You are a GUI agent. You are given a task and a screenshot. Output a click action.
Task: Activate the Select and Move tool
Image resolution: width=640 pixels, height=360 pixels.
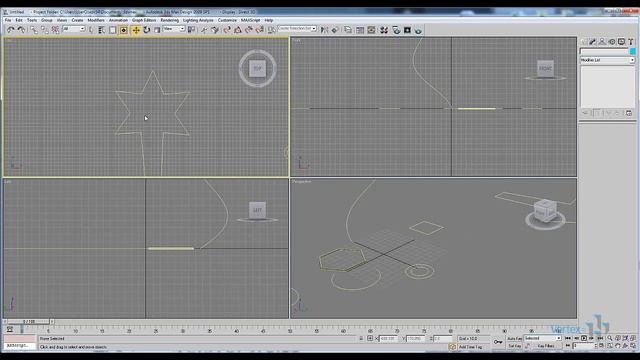(136, 30)
